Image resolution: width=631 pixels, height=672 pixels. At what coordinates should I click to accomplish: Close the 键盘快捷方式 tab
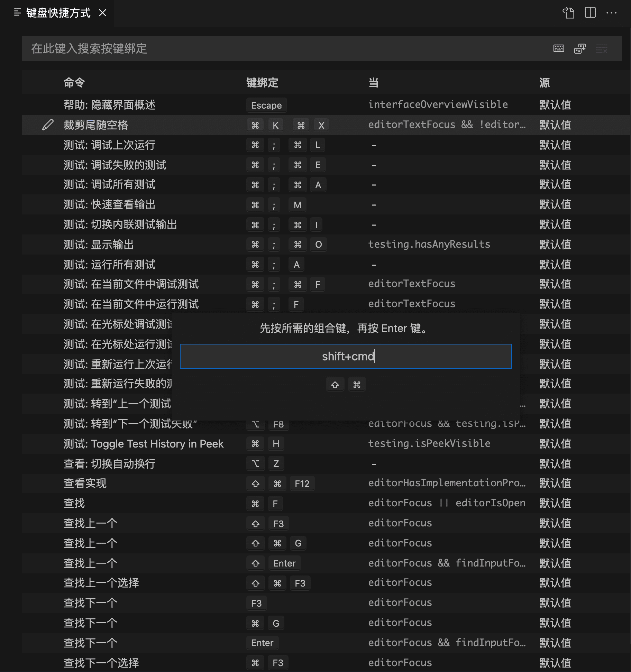pyautogui.click(x=102, y=13)
